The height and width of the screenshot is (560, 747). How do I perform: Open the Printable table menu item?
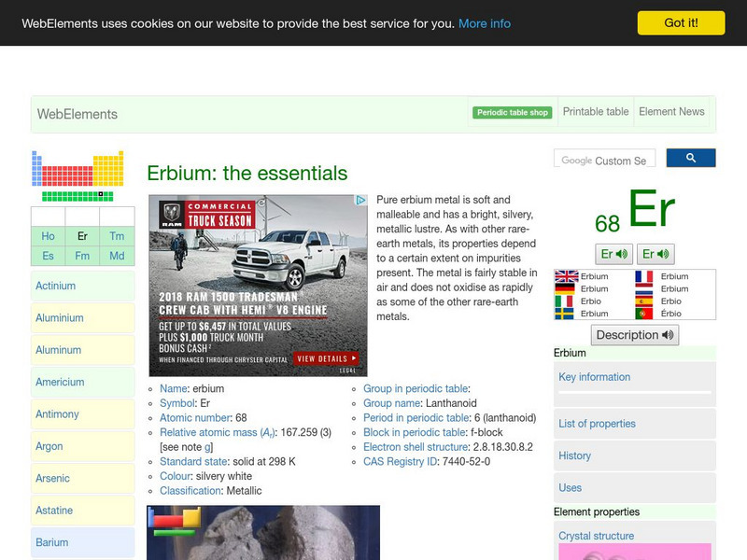(x=596, y=112)
